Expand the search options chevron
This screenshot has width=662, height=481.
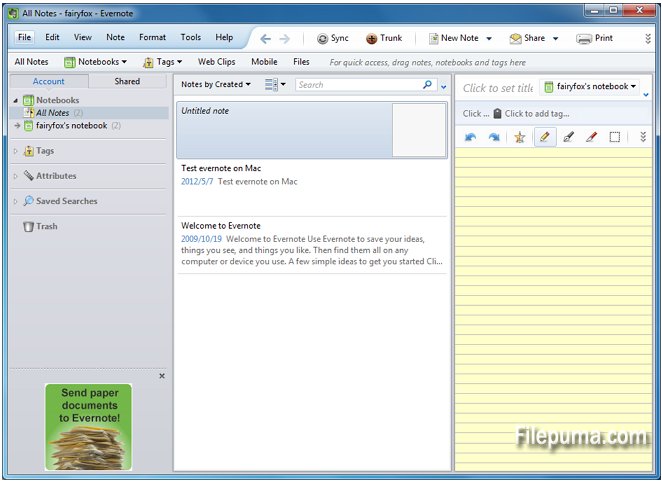444,87
